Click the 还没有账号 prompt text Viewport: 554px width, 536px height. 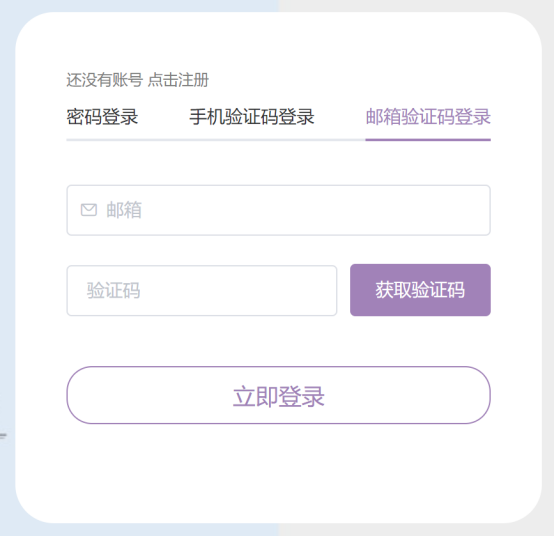click(x=105, y=80)
